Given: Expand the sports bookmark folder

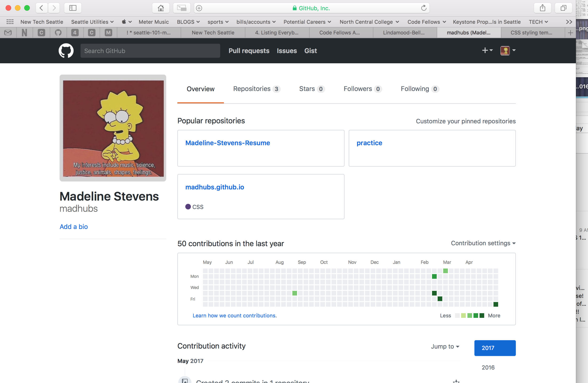Looking at the screenshot, I should click(218, 22).
